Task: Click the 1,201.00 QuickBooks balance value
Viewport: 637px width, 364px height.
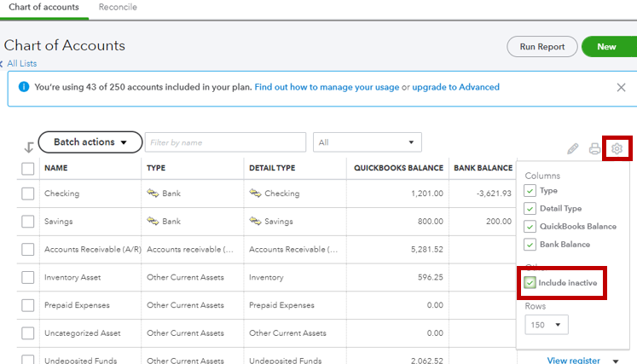Action: (x=427, y=194)
